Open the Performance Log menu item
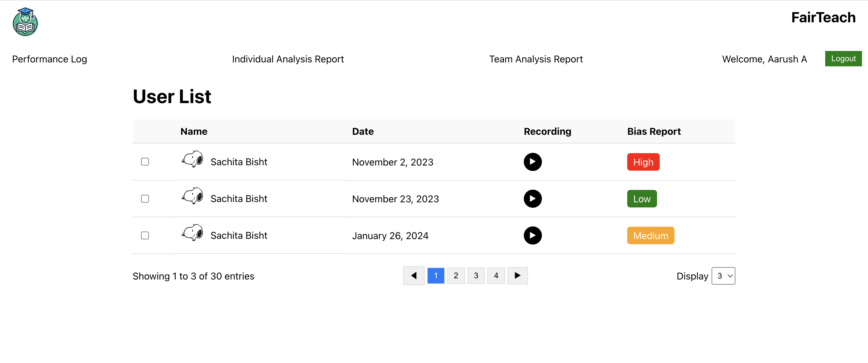Screen dimensions: 868x363 pos(49,59)
